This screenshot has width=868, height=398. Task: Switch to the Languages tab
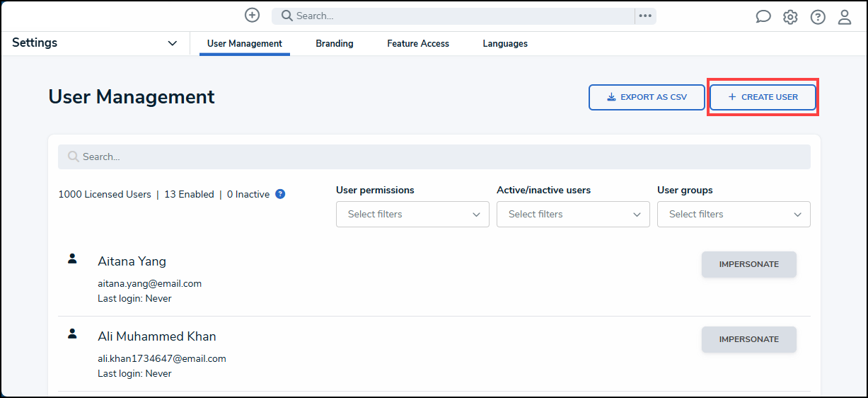[505, 43]
